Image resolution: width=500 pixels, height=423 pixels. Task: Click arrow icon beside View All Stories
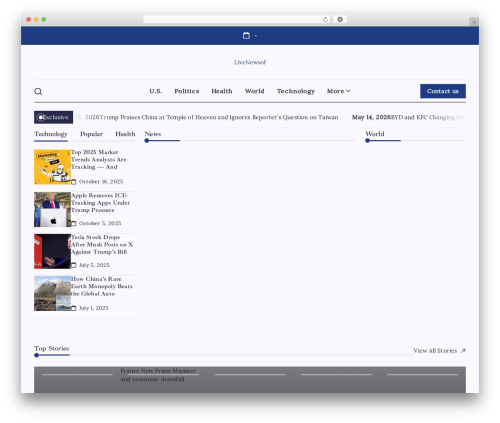[x=463, y=351]
